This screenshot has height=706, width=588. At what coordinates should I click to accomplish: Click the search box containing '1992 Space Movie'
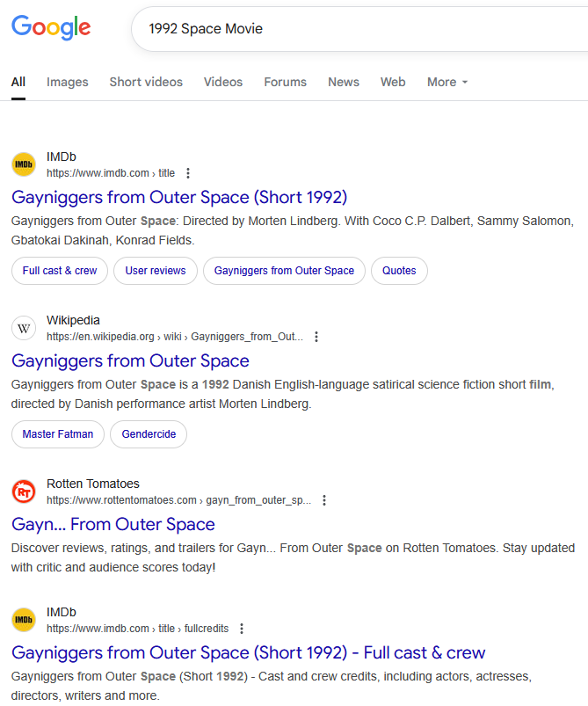359,29
